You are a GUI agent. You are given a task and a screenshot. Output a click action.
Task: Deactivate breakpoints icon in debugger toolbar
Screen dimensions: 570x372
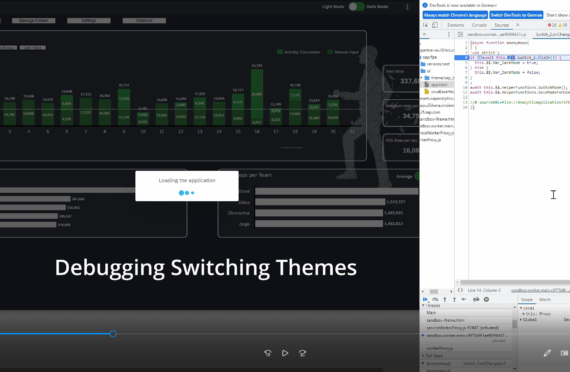[476, 299]
